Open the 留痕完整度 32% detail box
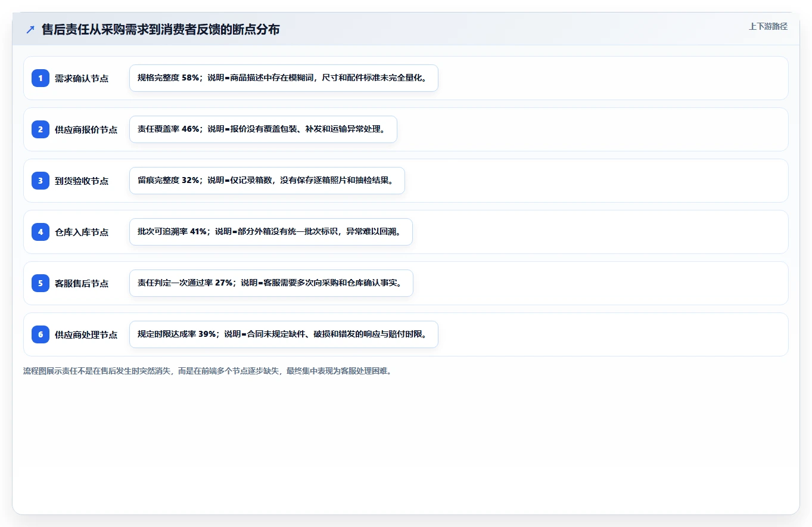Screen dimensions: 812x527 coord(267,181)
